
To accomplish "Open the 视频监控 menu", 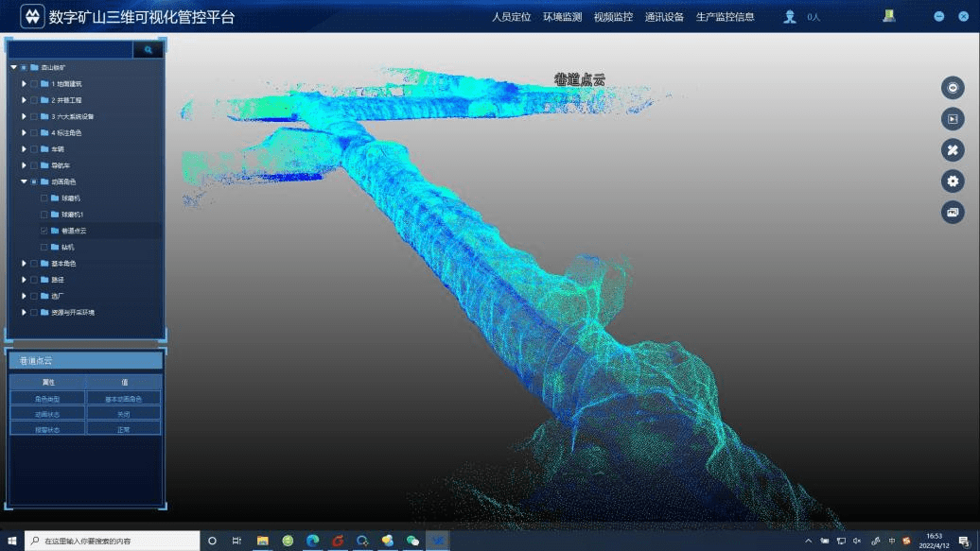I will pos(613,17).
